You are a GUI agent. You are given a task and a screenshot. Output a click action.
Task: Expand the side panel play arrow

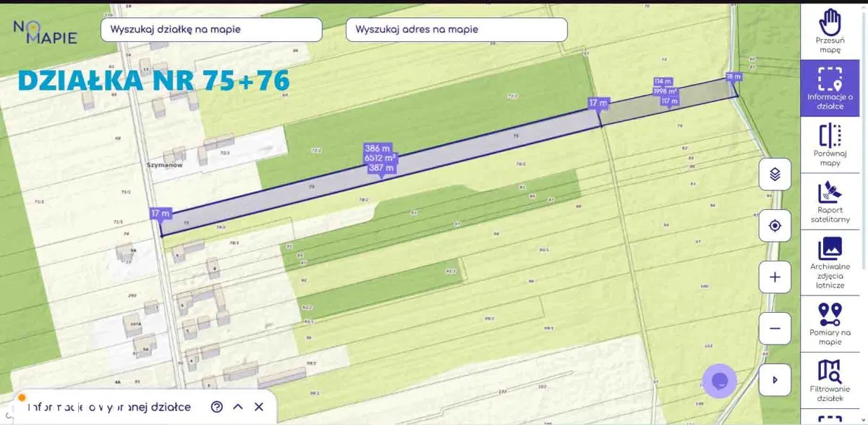point(775,379)
